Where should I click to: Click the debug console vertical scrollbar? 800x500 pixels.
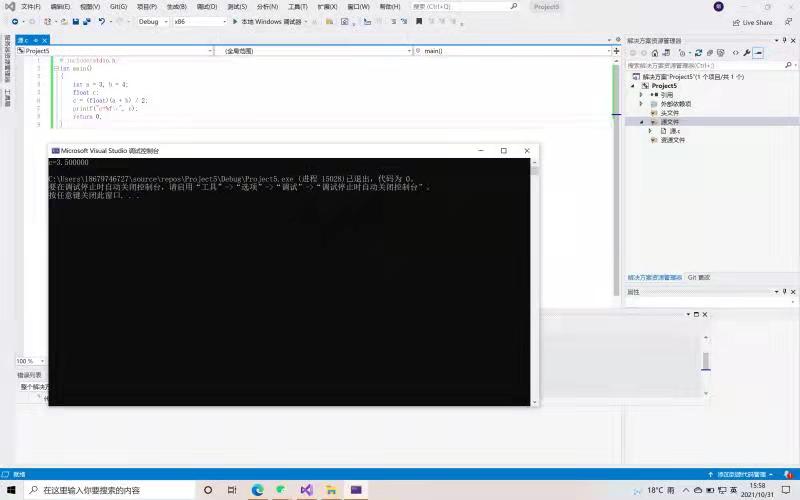point(534,282)
